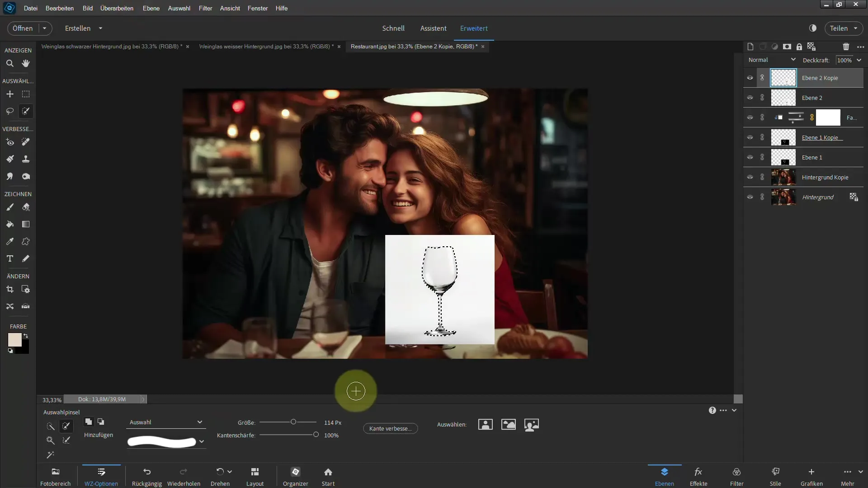Select the Gradient tool
Image resolution: width=868 pixels, height=488 pixels.
26,224
